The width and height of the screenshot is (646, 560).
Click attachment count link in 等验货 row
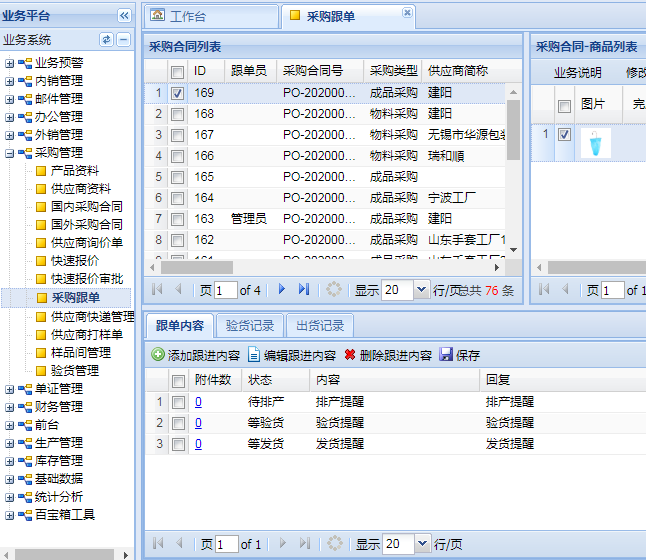tap(198, 423)
